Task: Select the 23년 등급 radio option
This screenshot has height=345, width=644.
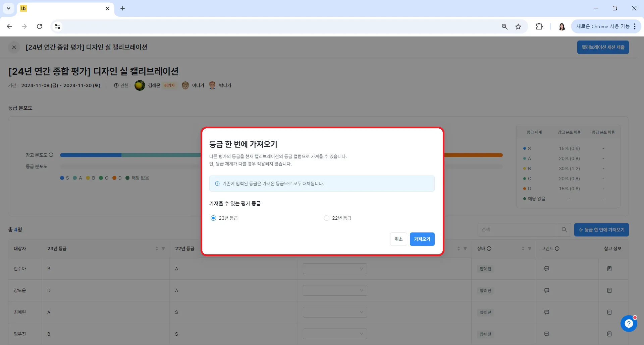Action: click(x=213, y=218)
